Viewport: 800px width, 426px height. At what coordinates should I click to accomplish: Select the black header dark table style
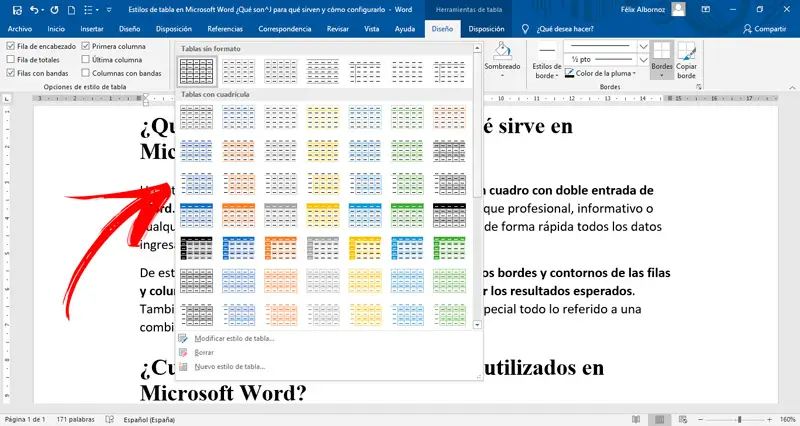pyautogui.click(x=449, y=215)
